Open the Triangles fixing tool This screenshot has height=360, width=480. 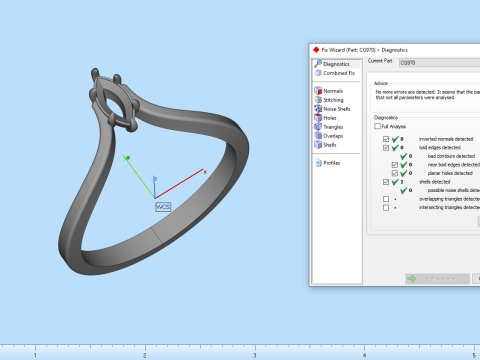318,127
